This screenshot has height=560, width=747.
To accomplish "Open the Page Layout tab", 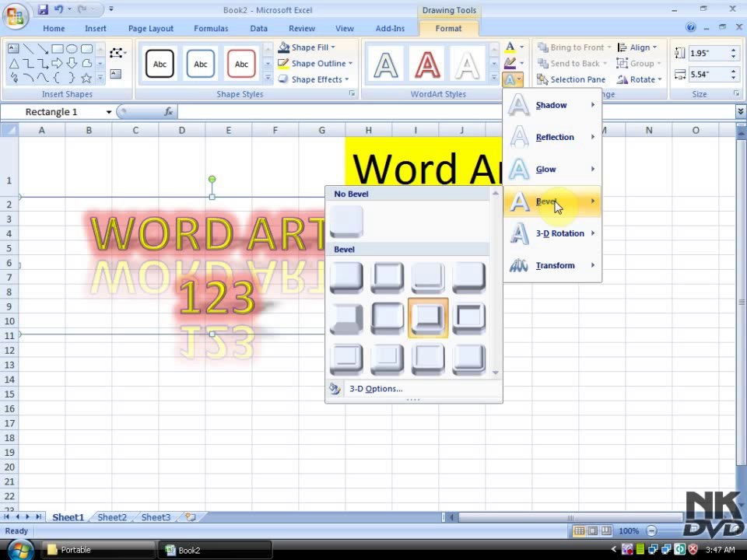I will [x=150, y=29].
